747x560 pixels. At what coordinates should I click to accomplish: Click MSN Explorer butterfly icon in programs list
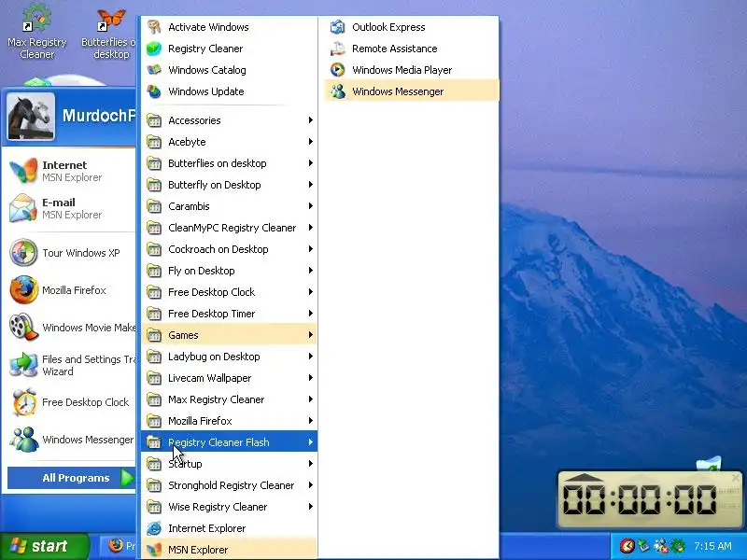[154, 550]
